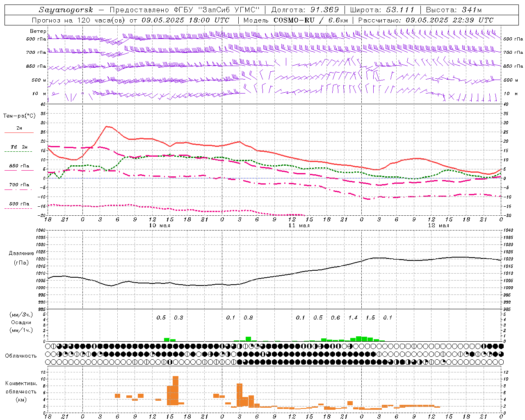Click the '10 мая' date label
This screenshot has width=525, height=420.
pyautogui.click(x=160, y=226)
